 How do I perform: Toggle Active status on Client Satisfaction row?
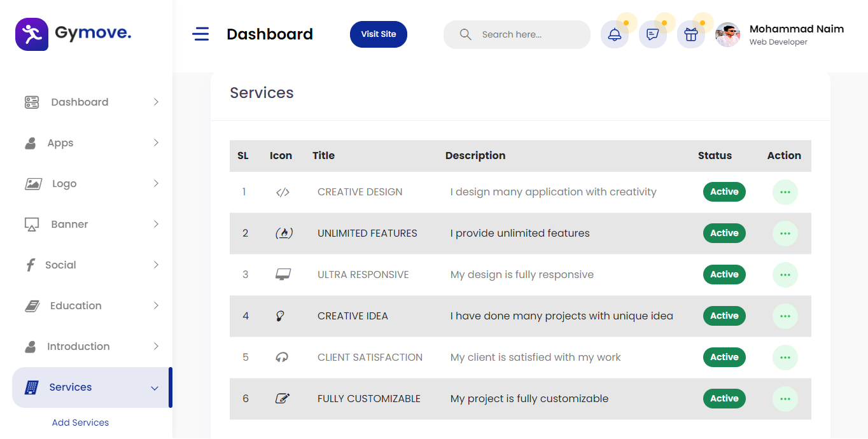tap(724, 357)
